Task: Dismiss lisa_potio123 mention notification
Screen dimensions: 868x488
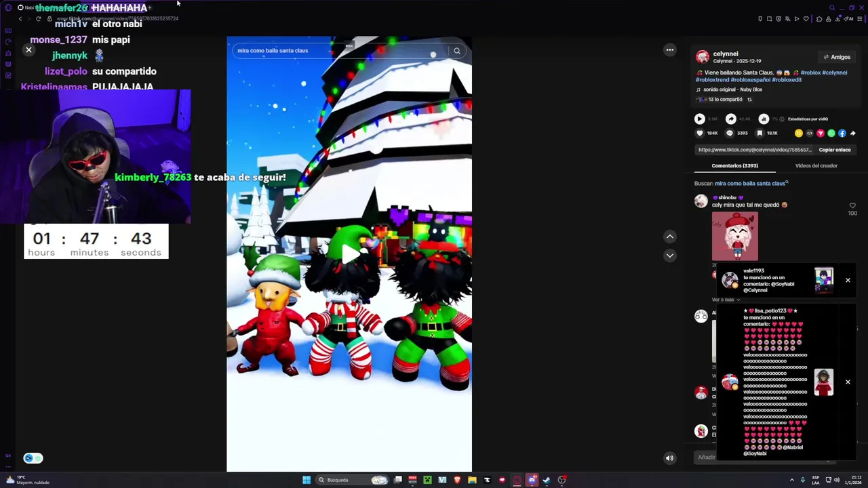Action: point(848,382)
